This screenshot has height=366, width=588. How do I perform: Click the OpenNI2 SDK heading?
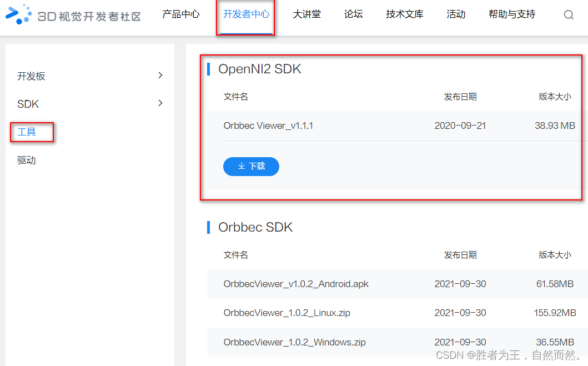[259, 69]
